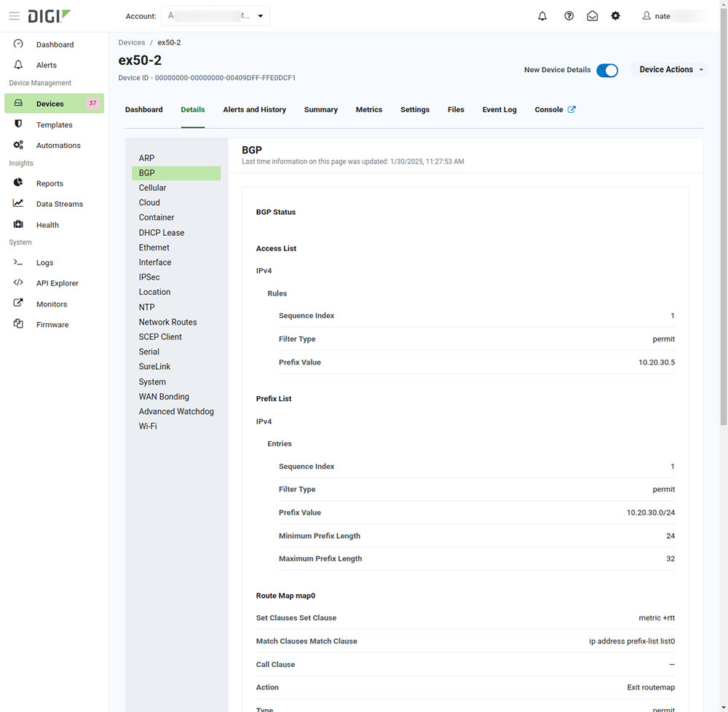Select the API Explorer code icon

pos(17,282)
